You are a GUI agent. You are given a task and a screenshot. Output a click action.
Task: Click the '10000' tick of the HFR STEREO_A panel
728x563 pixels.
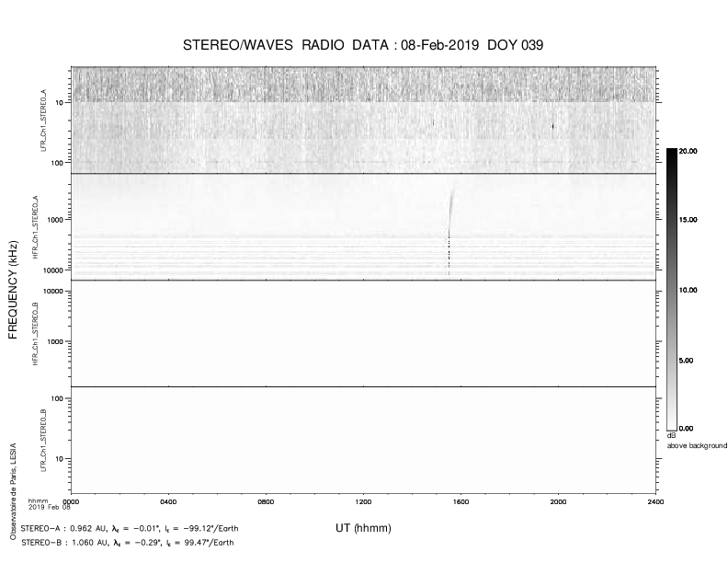pos(53,270)
